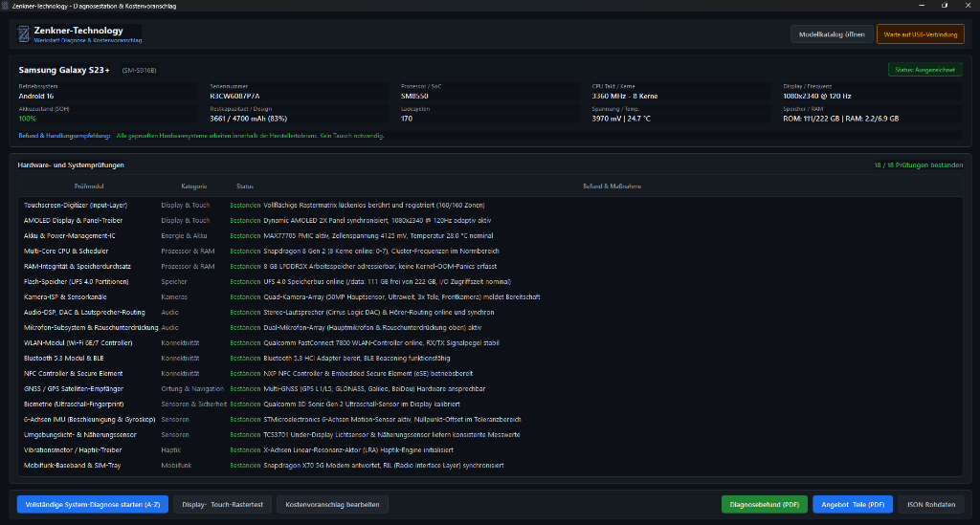980x525 pixels.
Task: Open Kostenvoranschlag bearbeiten
Action: [x=332, y=504]
